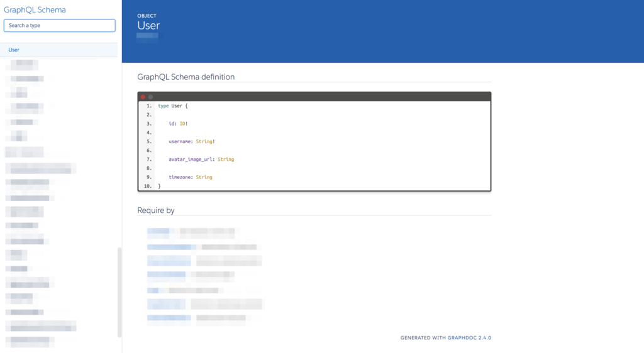Screen dimensions: 644x353
Task: Click the 'timezone: String' field line
Action: point(190,177)
